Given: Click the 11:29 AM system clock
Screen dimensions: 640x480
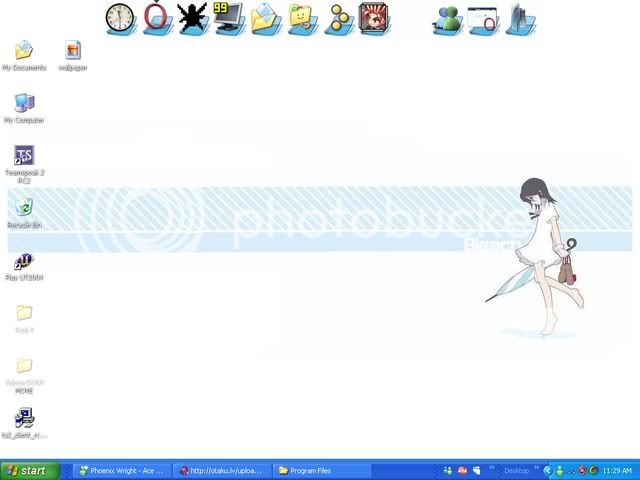Looking at the screenshot, I should [x=617, y=470].
